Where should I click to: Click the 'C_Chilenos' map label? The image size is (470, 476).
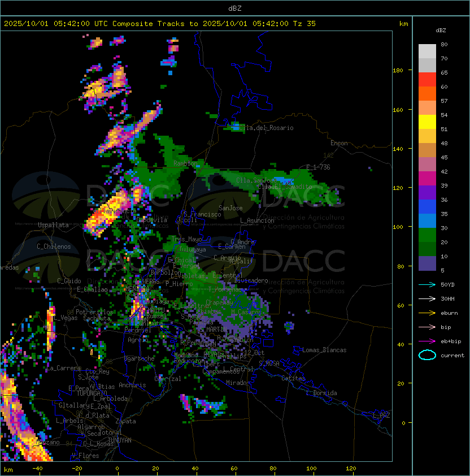[x=54, y=246]
